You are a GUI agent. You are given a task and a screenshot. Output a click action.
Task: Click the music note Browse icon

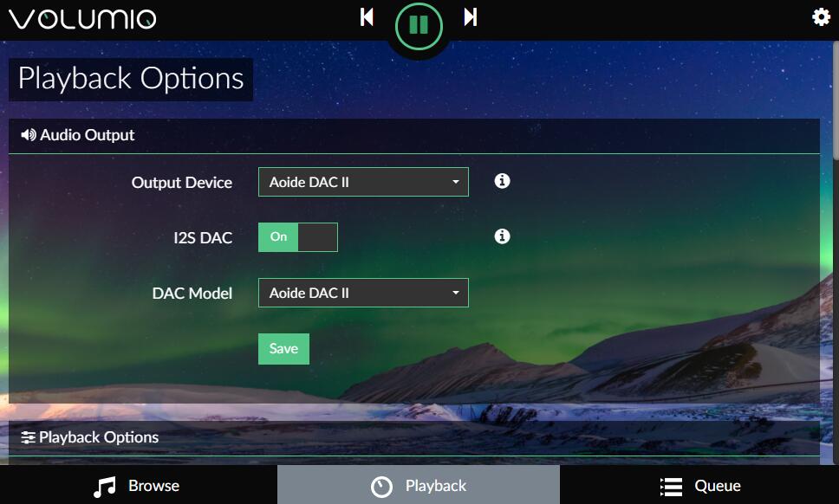tap(104, 487)
